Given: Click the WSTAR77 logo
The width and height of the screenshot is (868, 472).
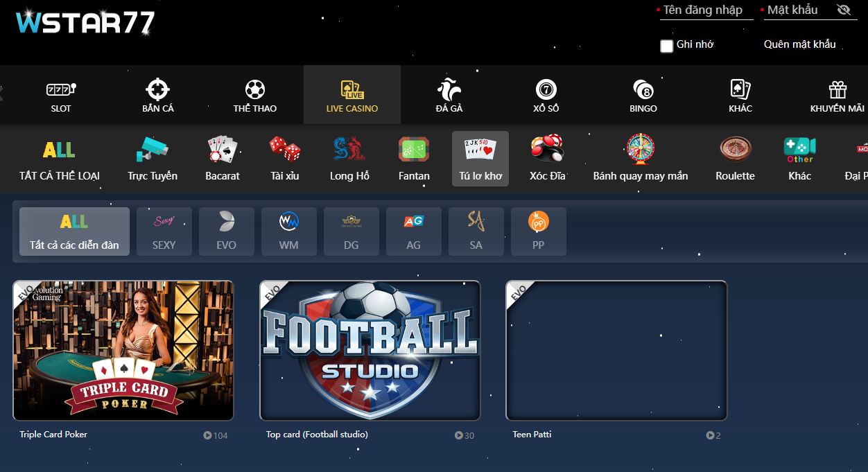Looking at the screenshot, I should [86, 22].
